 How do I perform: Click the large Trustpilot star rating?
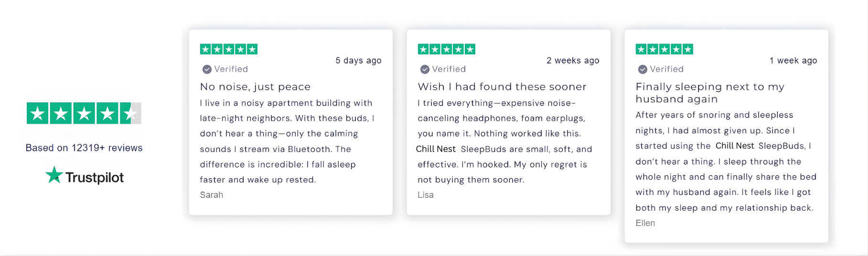point(84,113)
